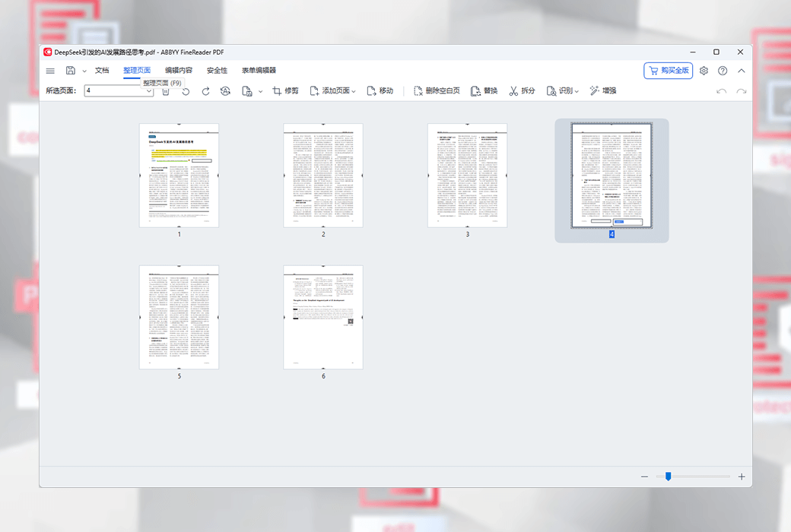
Task: Open settings gear in title area
Action: pos(704,71)
